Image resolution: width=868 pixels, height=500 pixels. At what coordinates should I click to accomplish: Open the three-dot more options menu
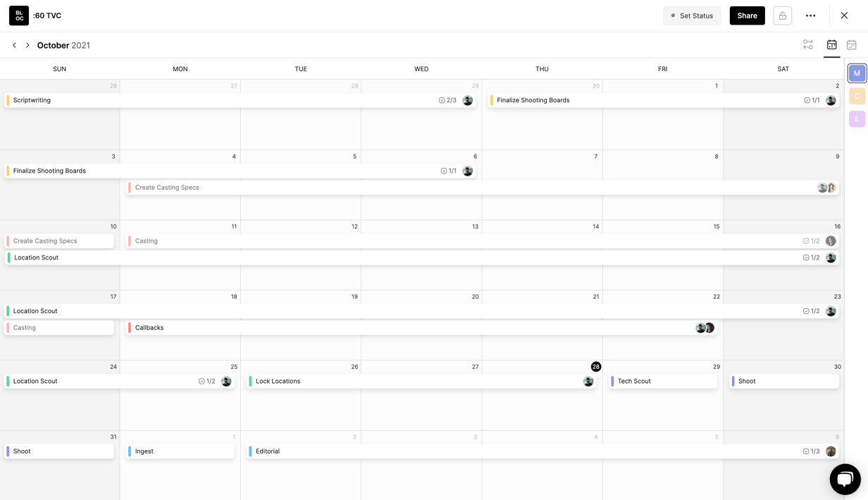click(x=810, y=16)
